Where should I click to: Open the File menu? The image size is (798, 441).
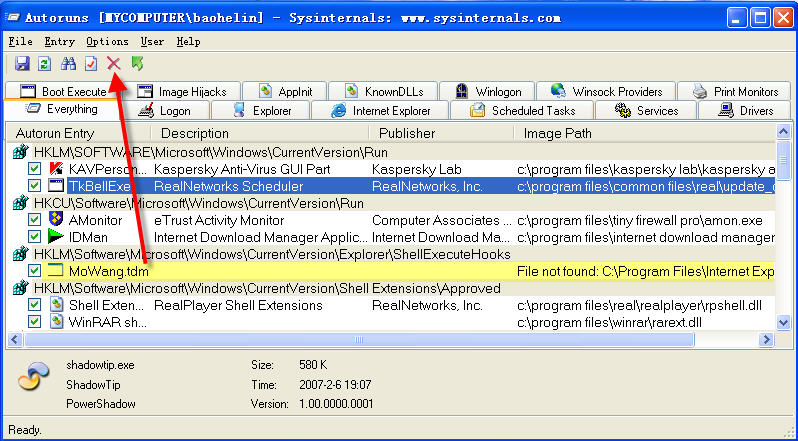(x=20, y=42)
